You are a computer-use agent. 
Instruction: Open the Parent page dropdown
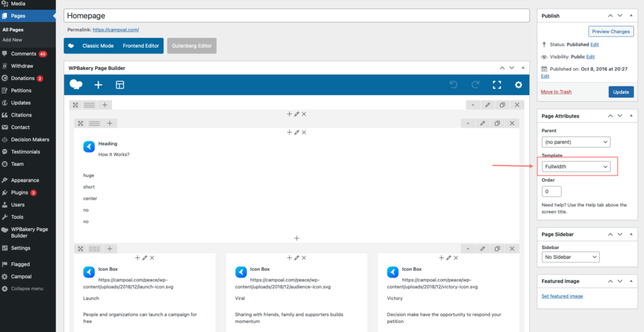[x=576, y=142]
